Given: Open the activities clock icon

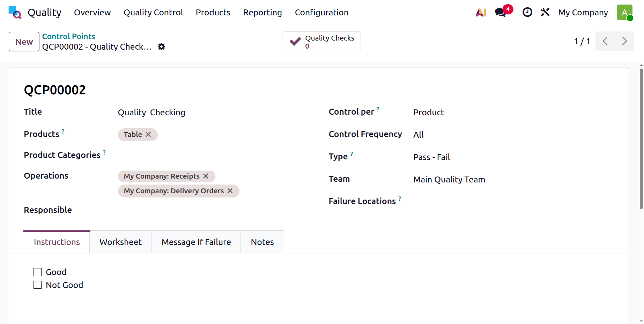Looking at the screenshot, I should 527,12.
